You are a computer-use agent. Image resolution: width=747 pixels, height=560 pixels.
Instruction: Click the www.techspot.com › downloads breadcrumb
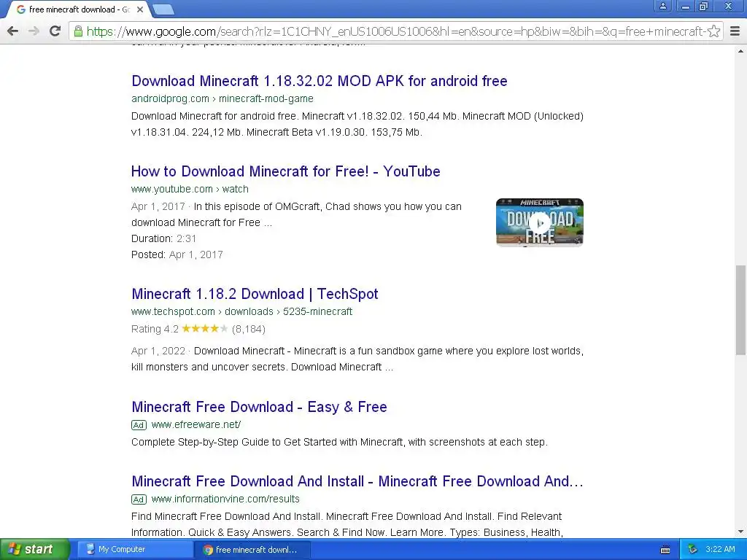tap(241, 311)
